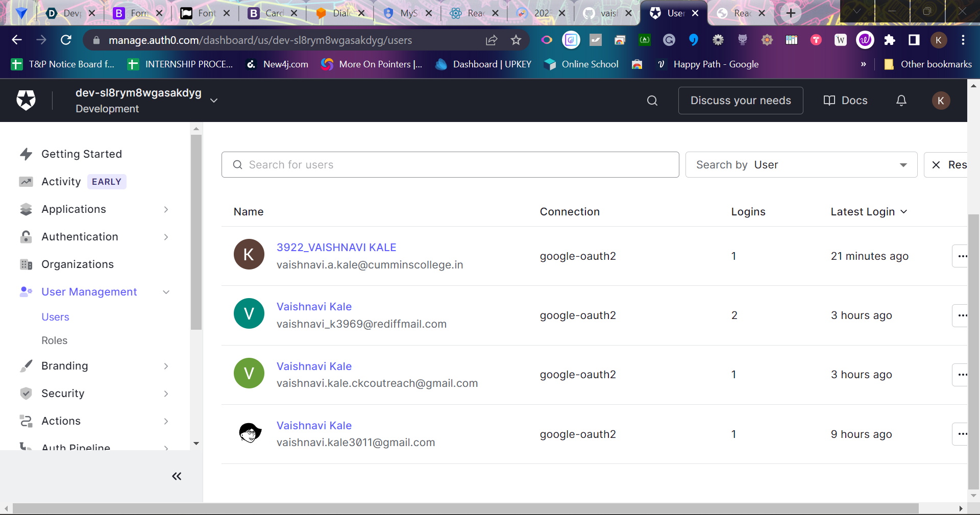Click the brown K avatar of 3922_VAISHNAVI KALE

249,254
